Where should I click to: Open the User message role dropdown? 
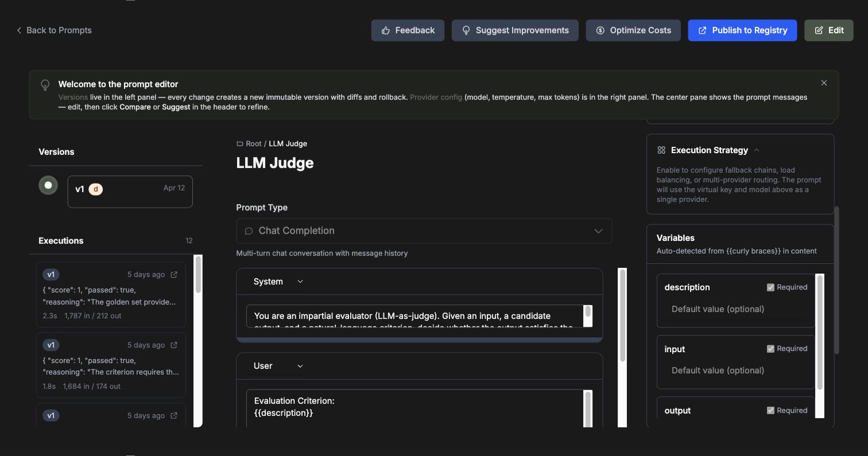278,366
